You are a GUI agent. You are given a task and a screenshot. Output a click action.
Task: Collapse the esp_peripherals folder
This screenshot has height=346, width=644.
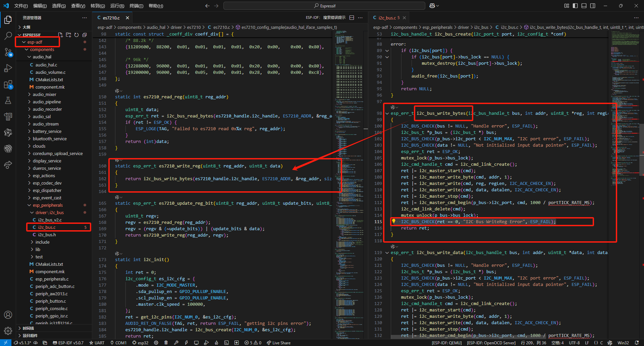coord(29,205)
